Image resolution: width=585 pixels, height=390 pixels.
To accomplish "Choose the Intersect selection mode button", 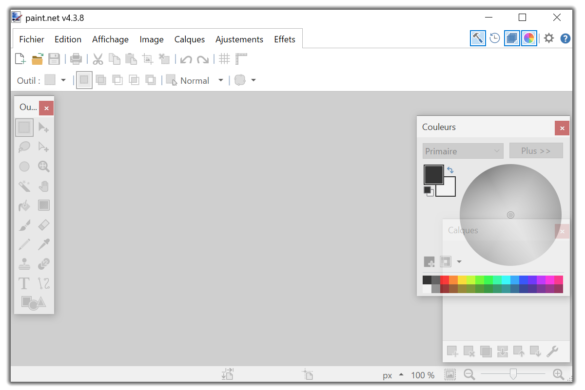I will point(134,80).
